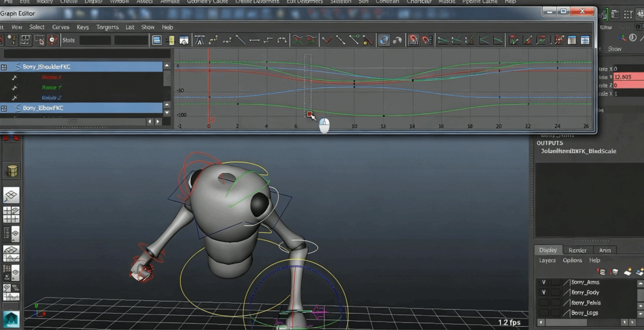Choose the Stepped tangents icon

pos(268,40)
